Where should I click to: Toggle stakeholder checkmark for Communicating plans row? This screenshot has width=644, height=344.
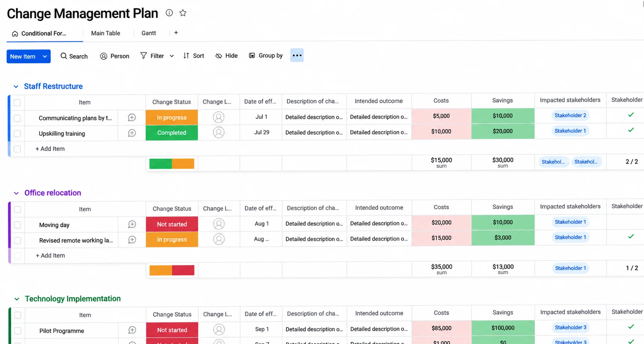(x=631, y=115)
